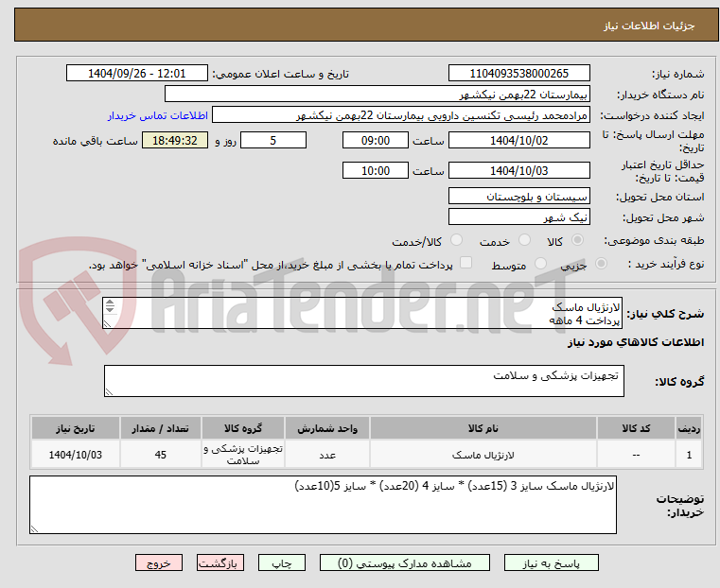Screen dimensions: 720x588
Task: Click the شرح کلی نیاز text area
Action: pos(362,313)
